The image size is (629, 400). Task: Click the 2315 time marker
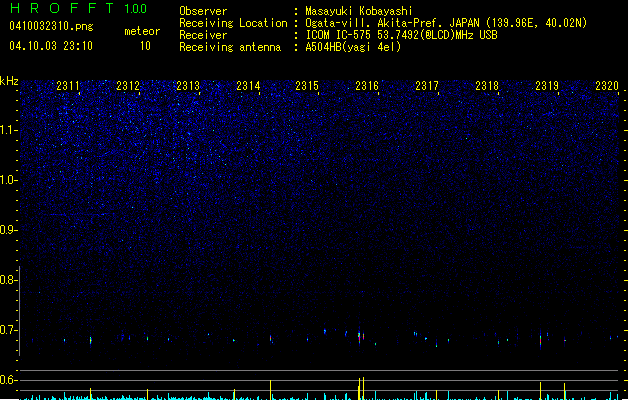click(307, 86)
